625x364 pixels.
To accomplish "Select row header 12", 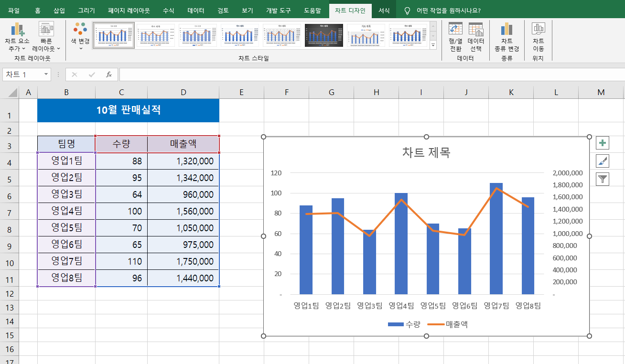I will click(x=10, y=293).
